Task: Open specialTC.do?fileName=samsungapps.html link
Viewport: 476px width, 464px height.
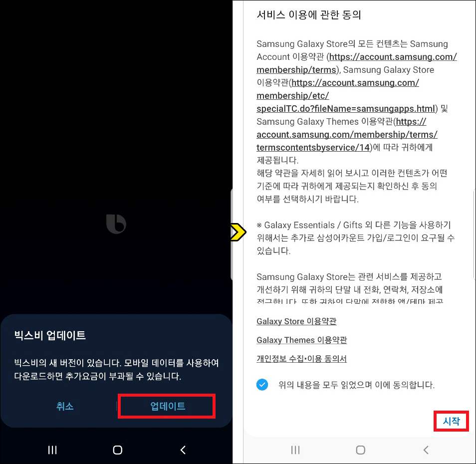Action: pyautogui.click(x=345, y=109)
